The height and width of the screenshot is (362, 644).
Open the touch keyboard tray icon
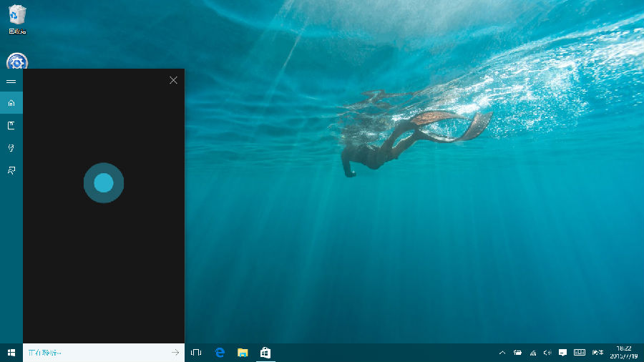tap(580, 353)
